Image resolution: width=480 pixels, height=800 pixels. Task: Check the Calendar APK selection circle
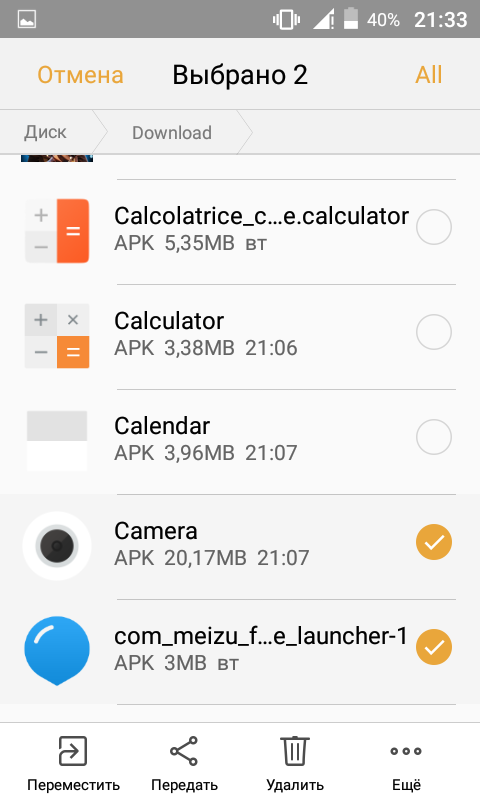(x=434, y=437)
